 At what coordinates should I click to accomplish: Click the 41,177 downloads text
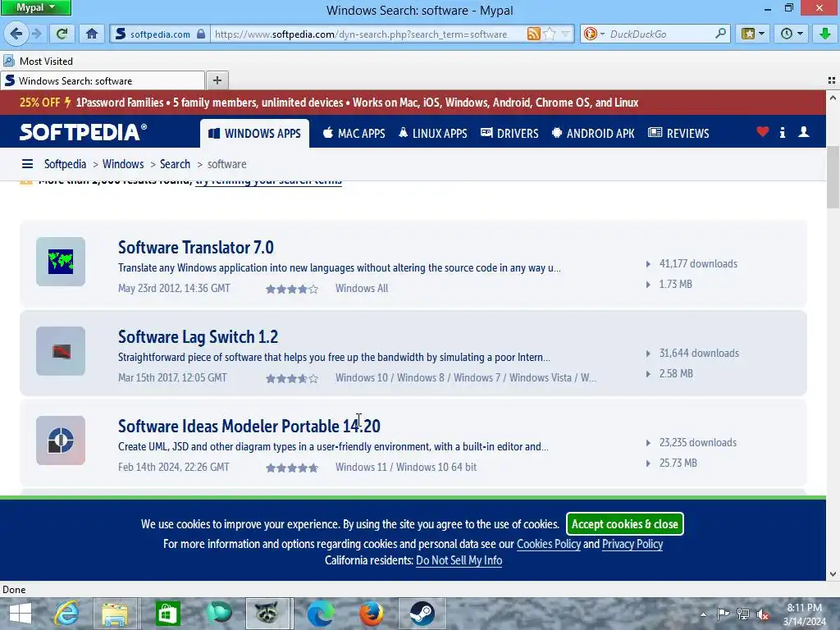pos(698,263)
